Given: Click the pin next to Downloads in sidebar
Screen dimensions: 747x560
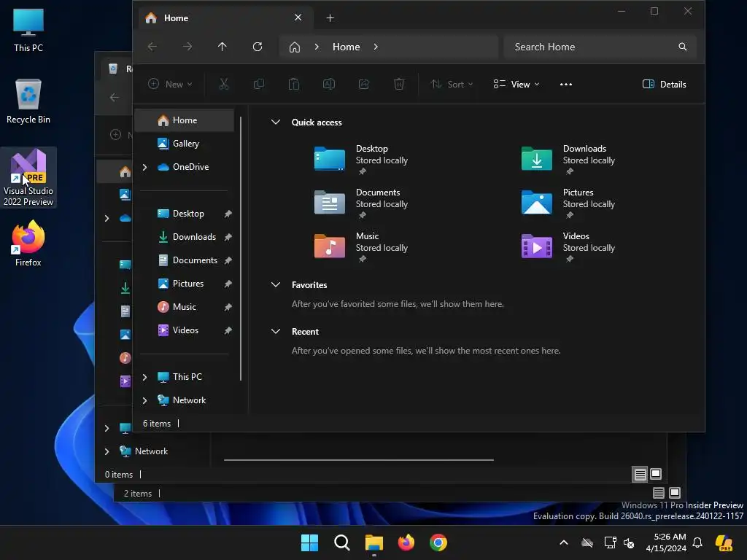Looking at the screenshot, I should point(228,237).
